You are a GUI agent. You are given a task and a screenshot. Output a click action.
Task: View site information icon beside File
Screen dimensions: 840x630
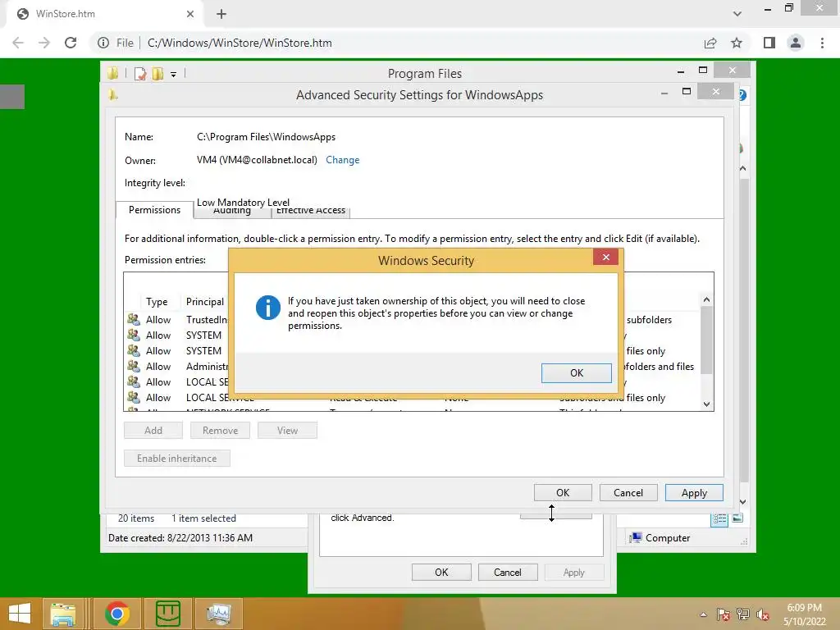coord(103,43)
